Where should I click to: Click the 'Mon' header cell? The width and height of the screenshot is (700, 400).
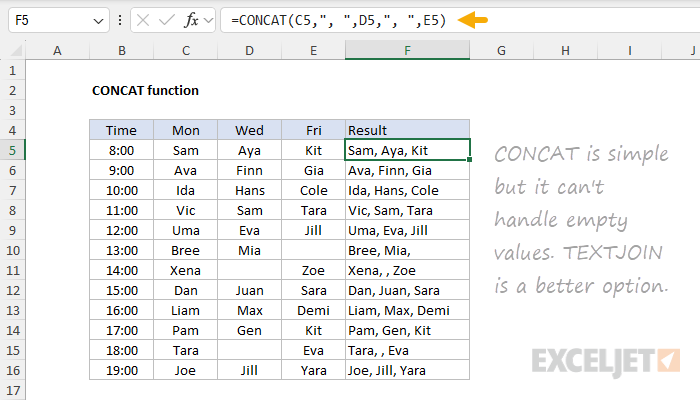tap(186, 130)
